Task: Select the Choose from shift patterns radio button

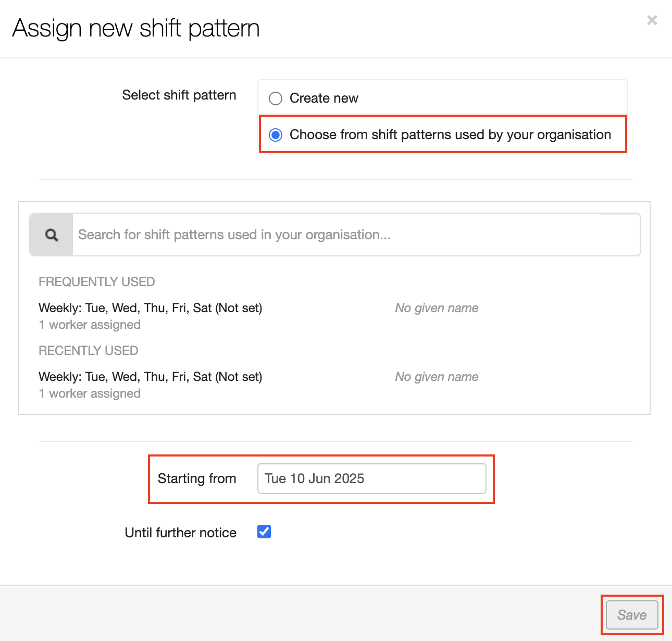Action: (x=276, y=135)
